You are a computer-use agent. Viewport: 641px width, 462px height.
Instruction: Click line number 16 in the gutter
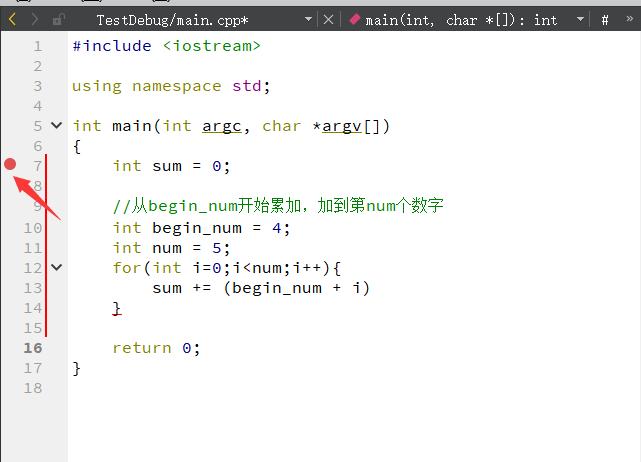pos(33,348)
